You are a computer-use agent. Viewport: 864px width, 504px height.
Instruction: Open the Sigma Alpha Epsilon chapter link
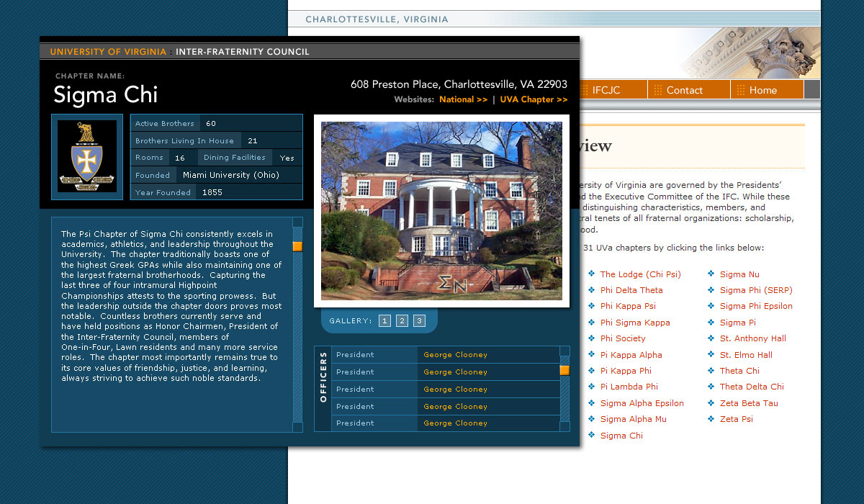[x=642, y=403]
